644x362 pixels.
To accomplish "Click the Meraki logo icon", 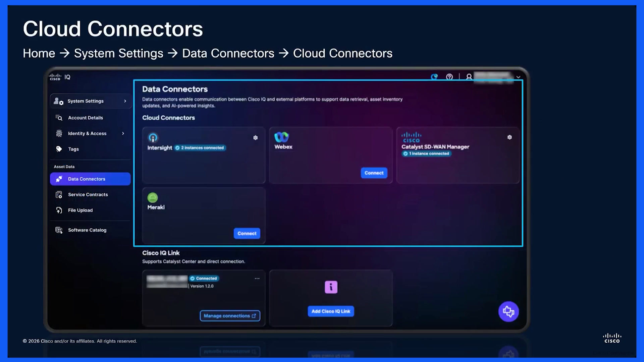I will pyautogui.click(x=153, y=197).
